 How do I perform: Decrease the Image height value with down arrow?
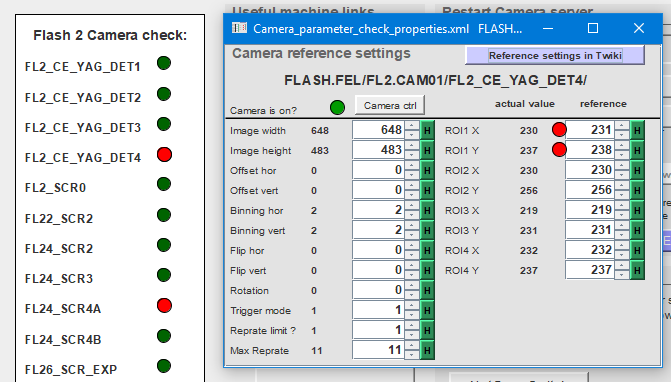412,155
